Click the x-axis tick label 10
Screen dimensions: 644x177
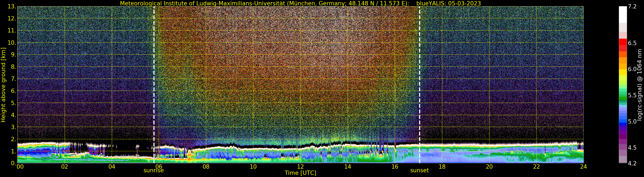coord(253,167)
